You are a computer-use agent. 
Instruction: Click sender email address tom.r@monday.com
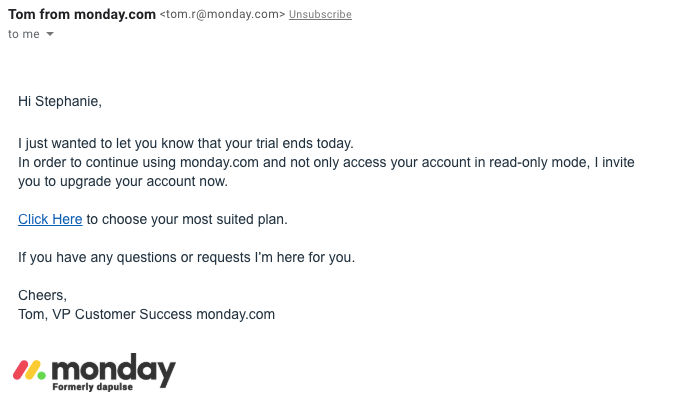tap(222, 15)
